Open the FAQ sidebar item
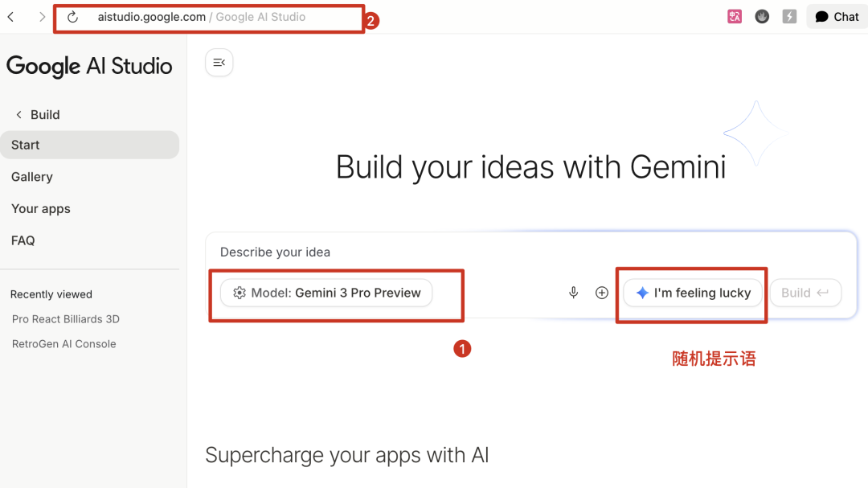Image resolution: width=868 pixels, height=488 pixels. pyautogui.click(x=23, y=240)
